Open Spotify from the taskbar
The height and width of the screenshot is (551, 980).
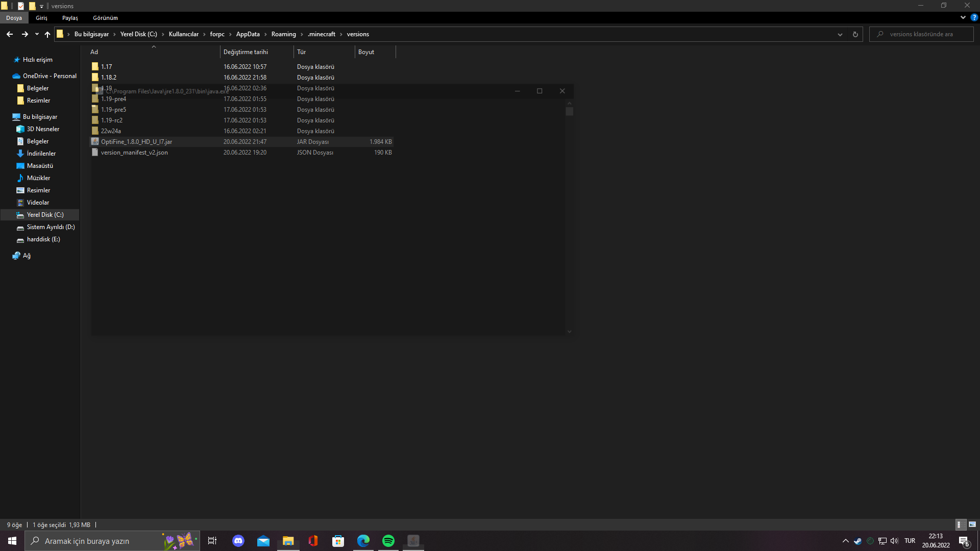pos(388,541)
